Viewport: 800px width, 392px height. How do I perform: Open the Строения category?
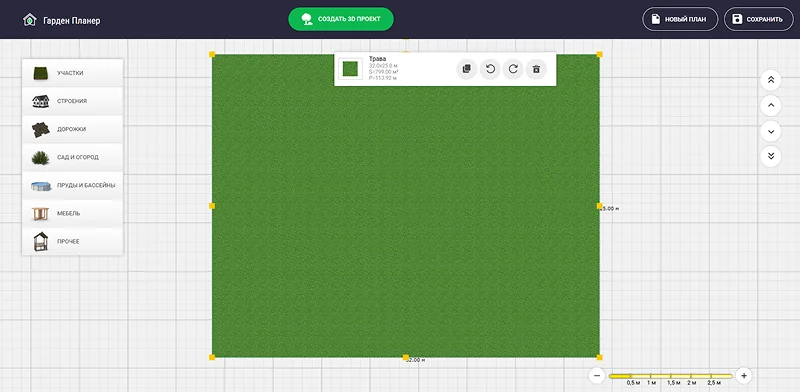pos(72,101)
